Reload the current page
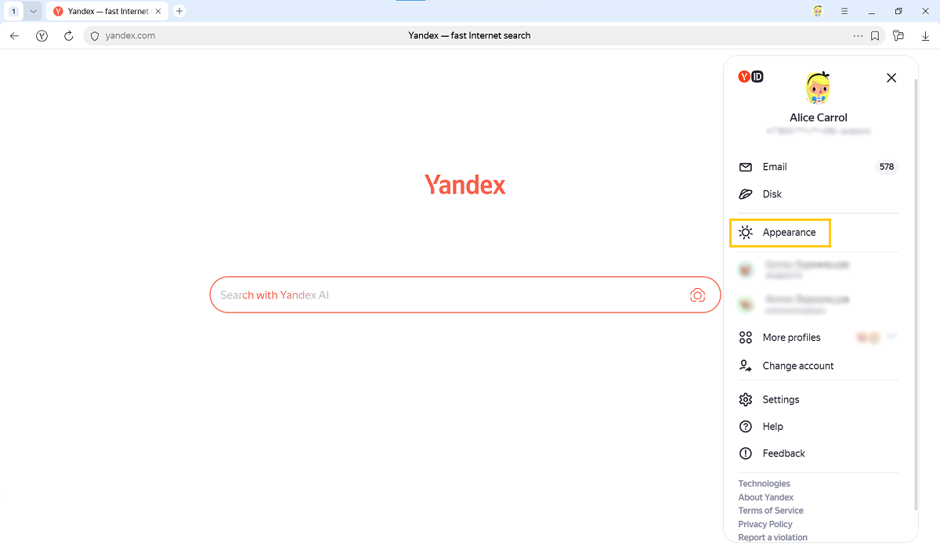 [68, 35]
